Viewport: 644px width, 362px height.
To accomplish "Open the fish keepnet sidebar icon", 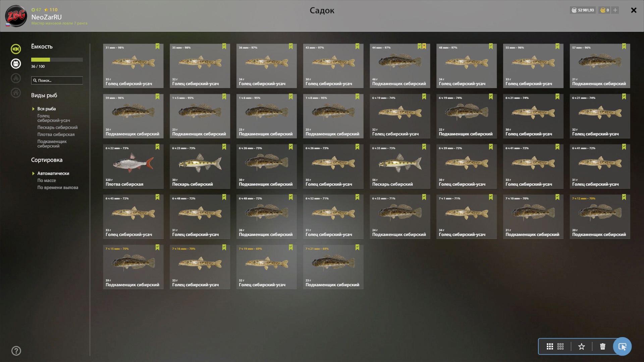I will pyautogui.click(x=16, y=49).
